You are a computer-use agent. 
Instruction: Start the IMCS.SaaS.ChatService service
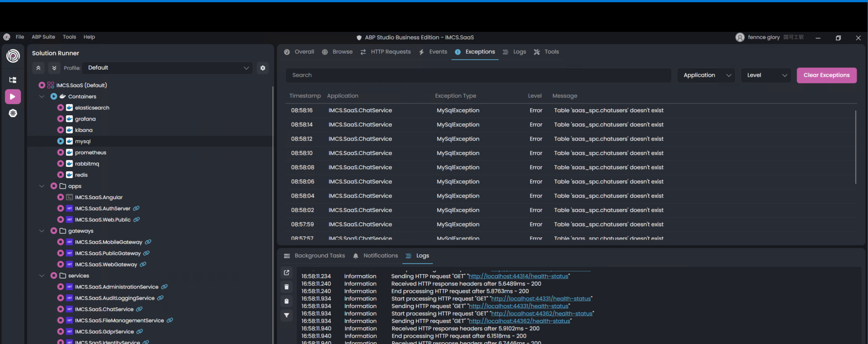coord(61,309)
